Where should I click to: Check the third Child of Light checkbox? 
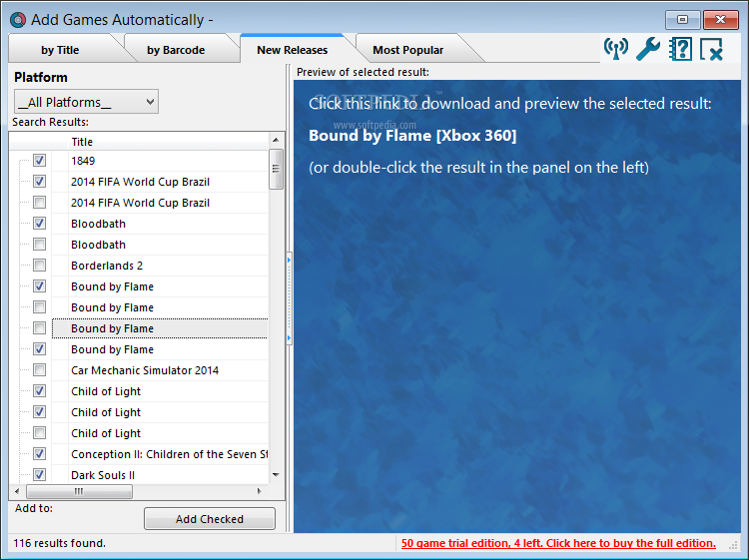pyautogui.click(x=39, y=433)
